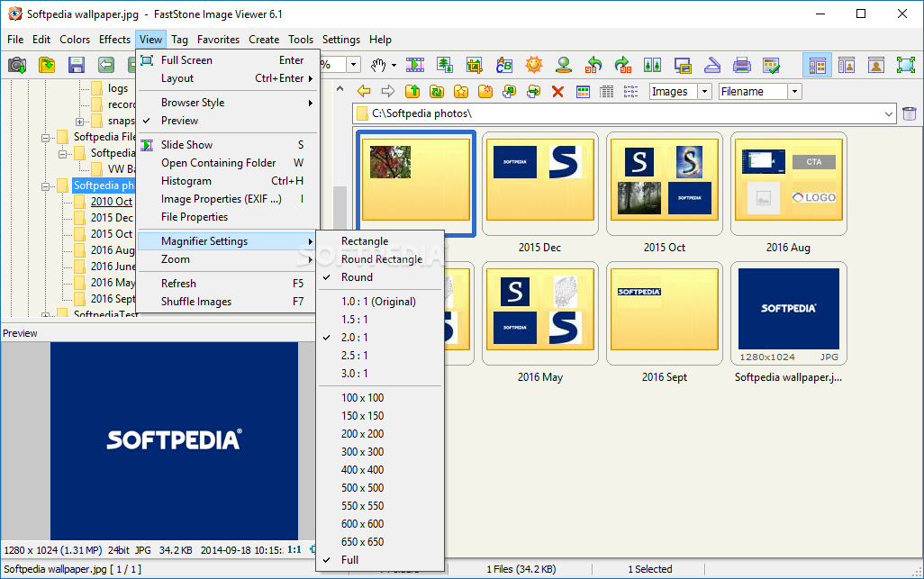Click the screen capture monitor icon

(683, 65)
